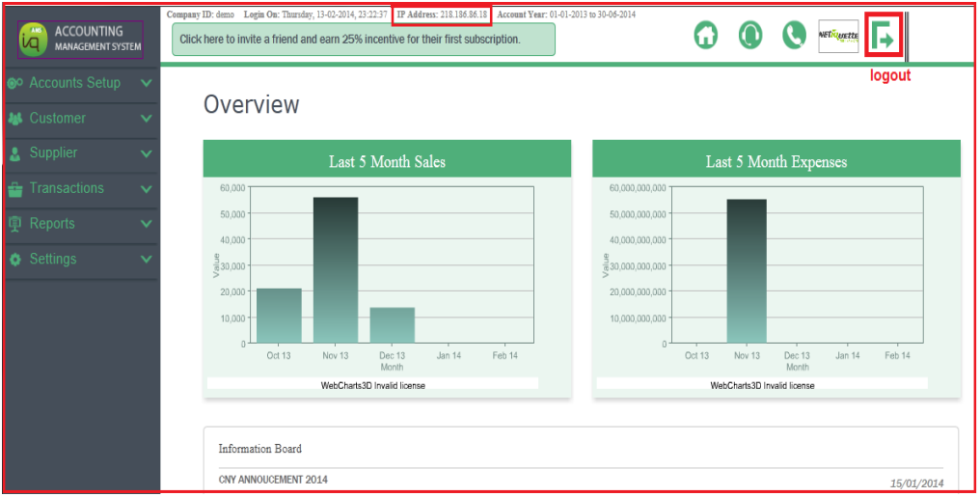Open the Transactions menu item

[67, 188]
